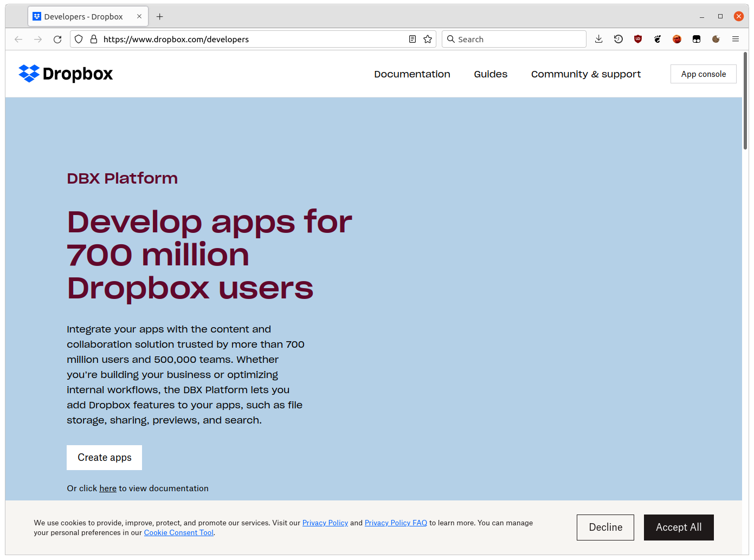Click the padlock site security icon
This screenshot has width=754, height=560.
(94, 39)
